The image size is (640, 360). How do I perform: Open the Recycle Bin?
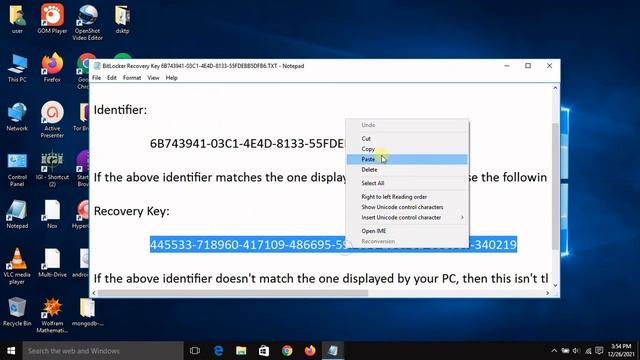17,312
